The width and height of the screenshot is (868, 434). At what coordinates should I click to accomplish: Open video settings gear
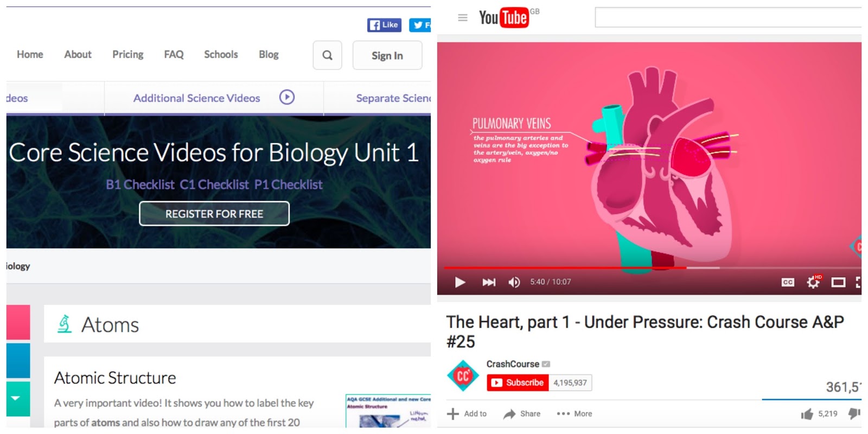click(814, 282)
